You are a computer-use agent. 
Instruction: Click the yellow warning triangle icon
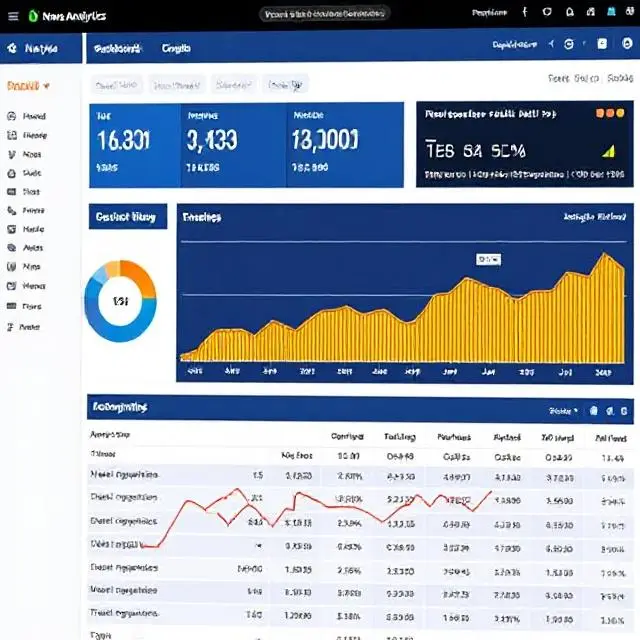pos(607,151)
